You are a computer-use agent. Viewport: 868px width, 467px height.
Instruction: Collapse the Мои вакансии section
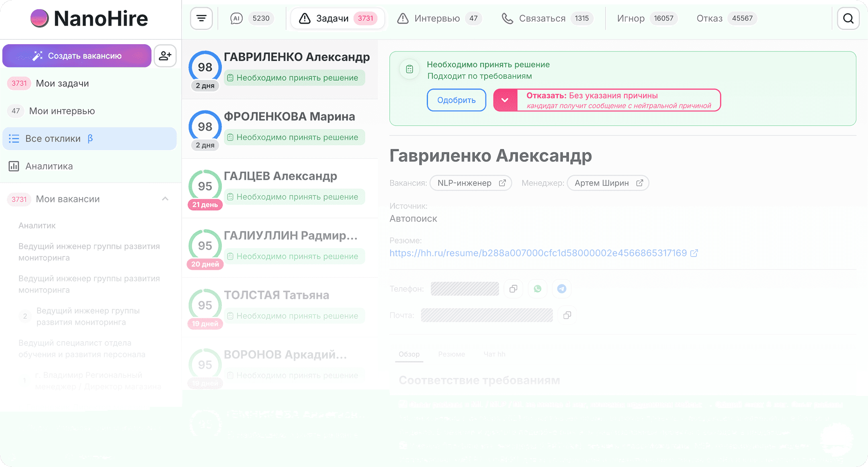pyautogui.click(x=165, y=199)
